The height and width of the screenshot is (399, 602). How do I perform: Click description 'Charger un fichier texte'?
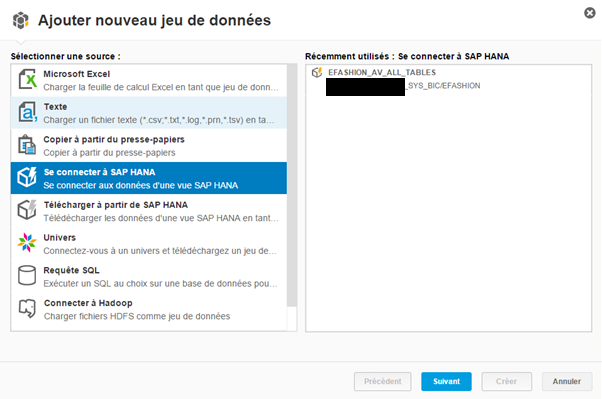coord(159,120)
